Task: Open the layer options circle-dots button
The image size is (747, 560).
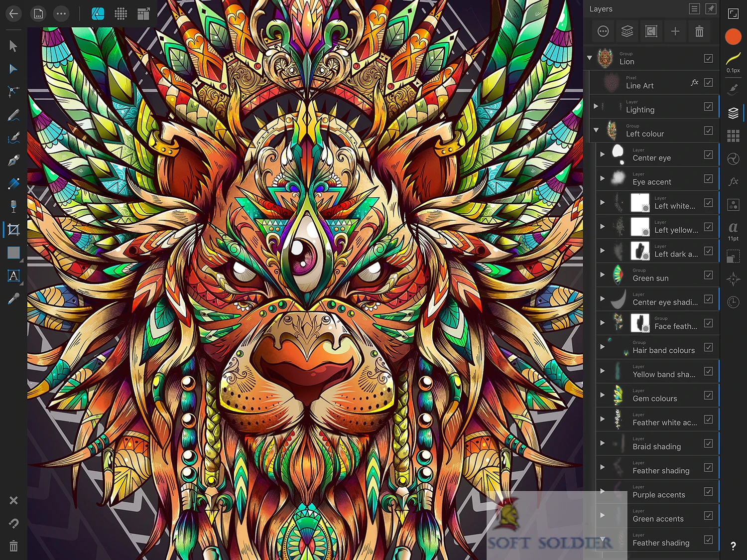Action: click(x=603, y=32)
